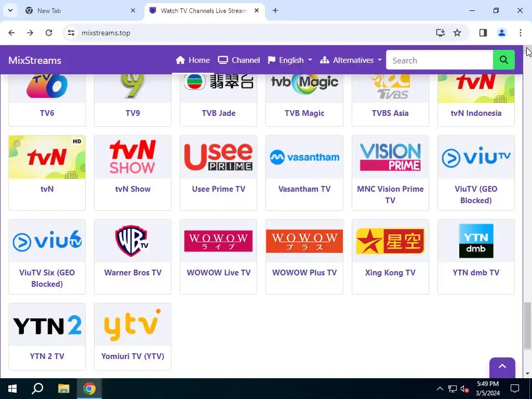The image size is (532, 399).
Task: Open the Channel nav item
Action: pos(239,60)
